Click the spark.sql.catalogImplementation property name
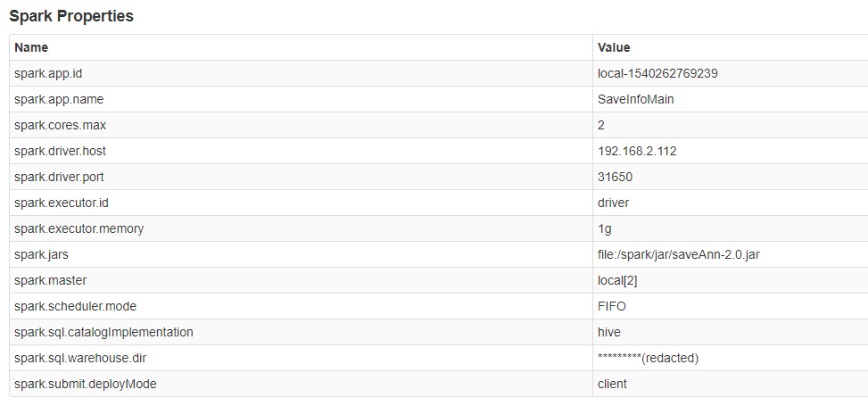This screenshot has height=406, width=868. tap(103, 332)
